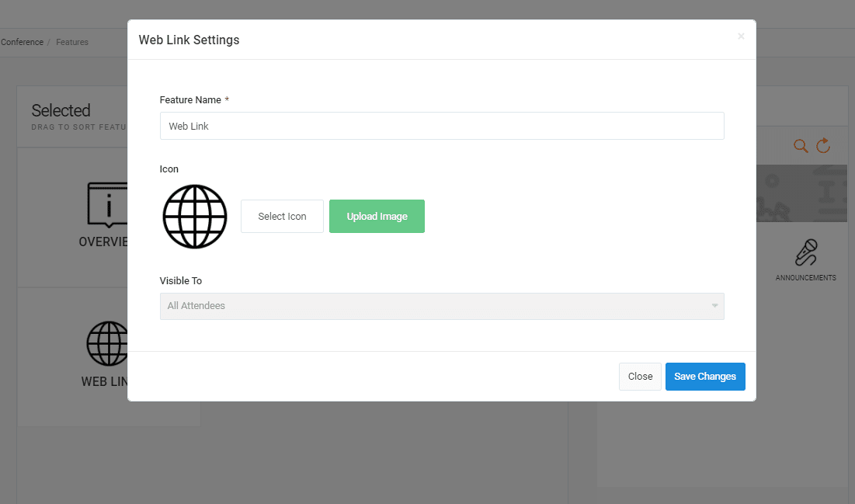Open the Visible To dropdown
This screenshot has height=504, width=855.
pyautogui.click(x=441, y=306)
